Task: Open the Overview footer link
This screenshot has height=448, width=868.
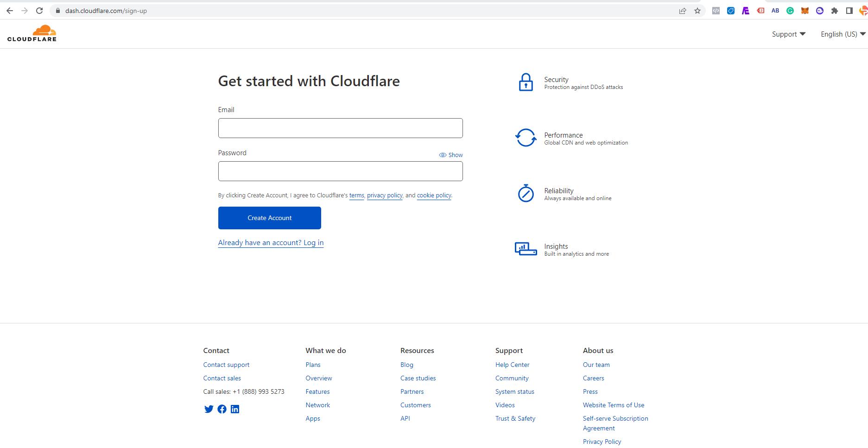Action: [319, 379]
